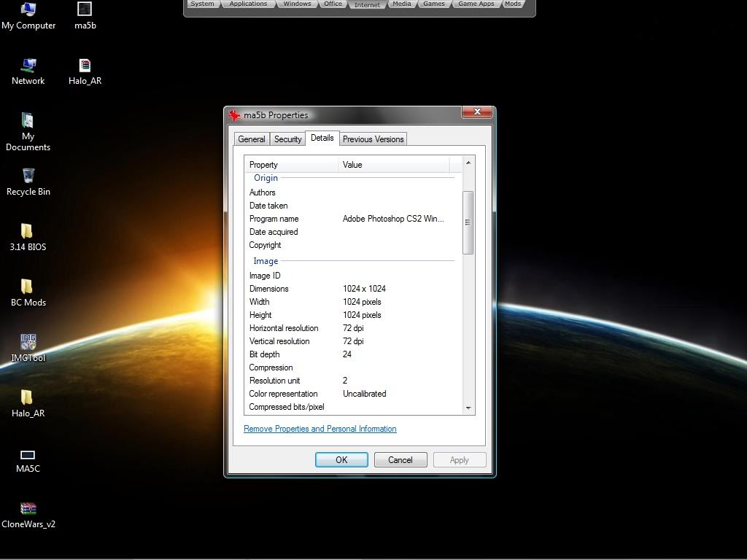
Task: Click the scrollbar down arrow
Action: 468,408
